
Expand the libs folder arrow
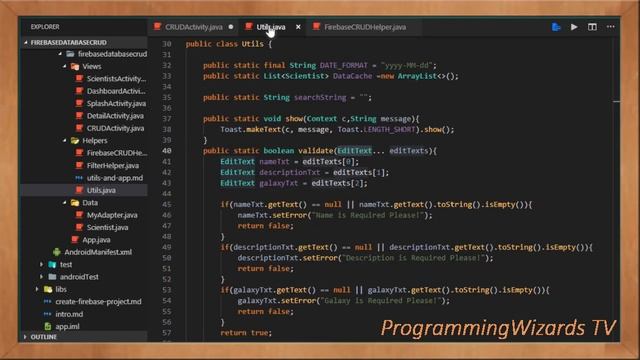37,289
